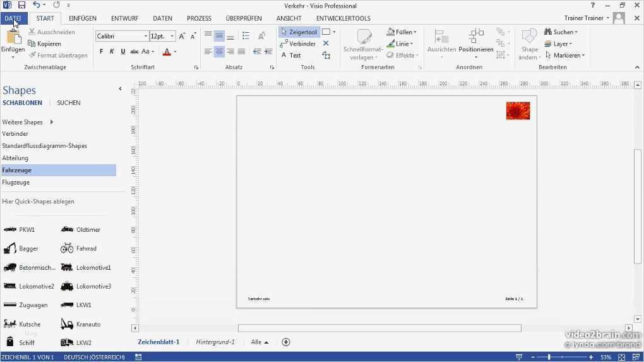The image size is (644, 362).
Task: Click the bullet list icon
Action: click(246, 36)
